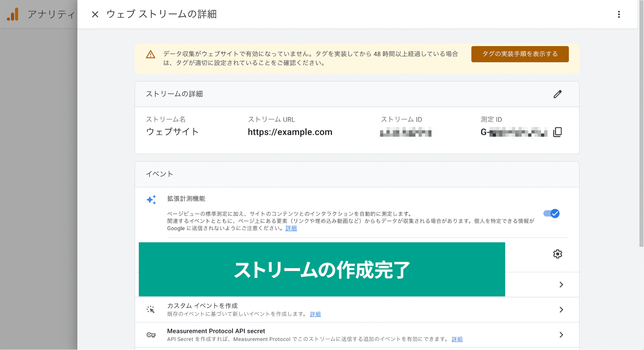Click the warning triangle icon in banner
644x350 pixels.
tap(150, 54)
